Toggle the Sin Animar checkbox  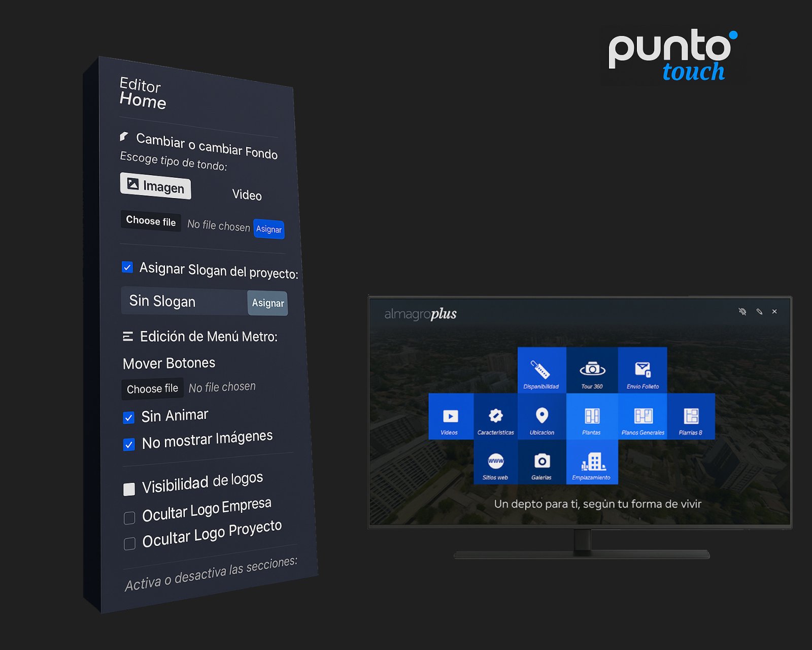click(129, 417)
